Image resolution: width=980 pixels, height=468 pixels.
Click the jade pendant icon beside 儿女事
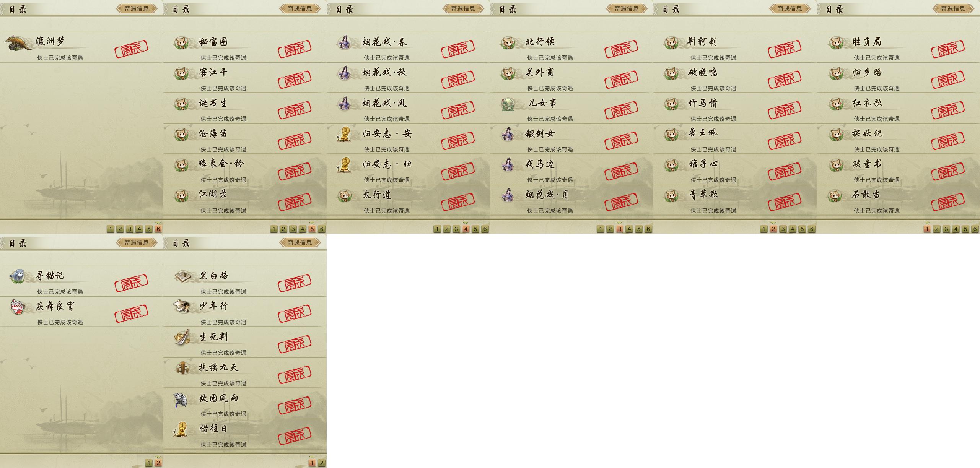[508, 104]
